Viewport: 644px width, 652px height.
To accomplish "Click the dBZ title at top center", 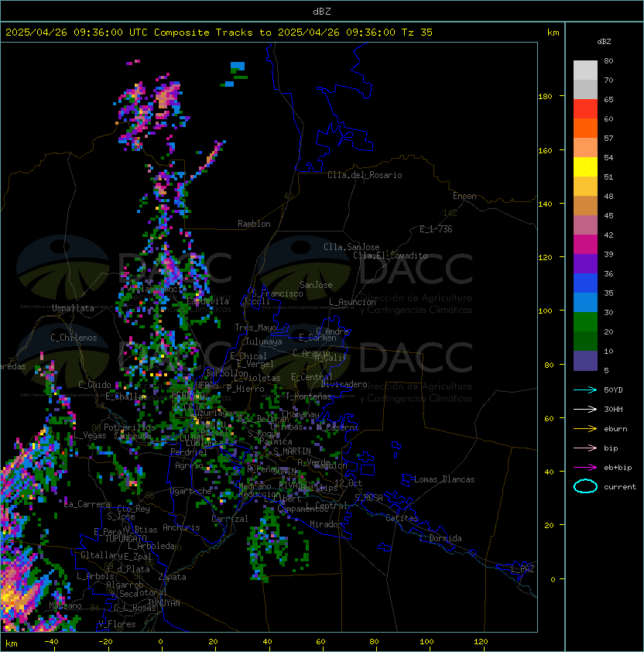I will 322,12.
